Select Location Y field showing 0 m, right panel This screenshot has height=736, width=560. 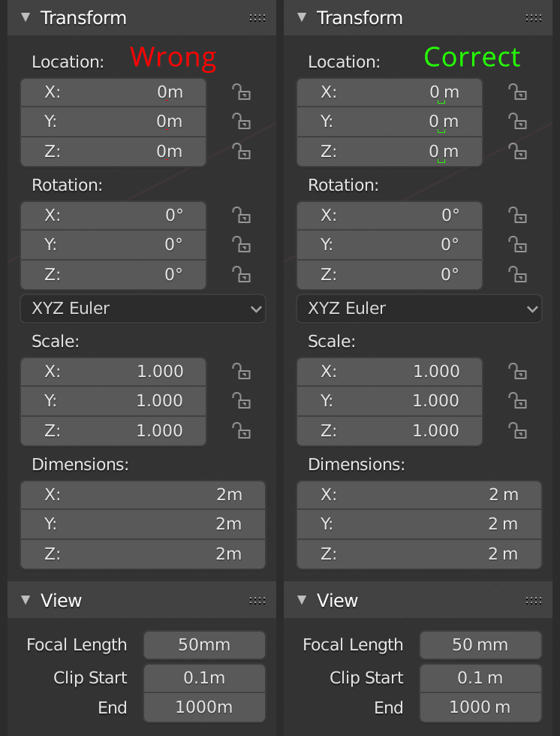[x=390, y=122]
